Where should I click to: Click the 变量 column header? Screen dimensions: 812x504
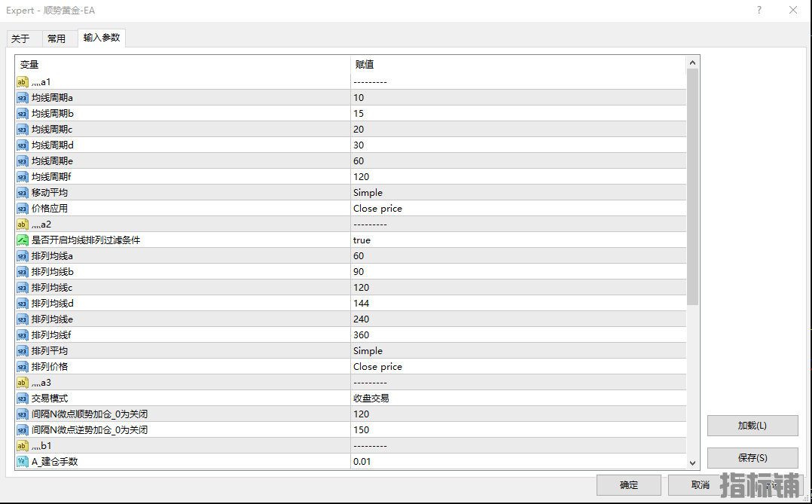[183, 65]
